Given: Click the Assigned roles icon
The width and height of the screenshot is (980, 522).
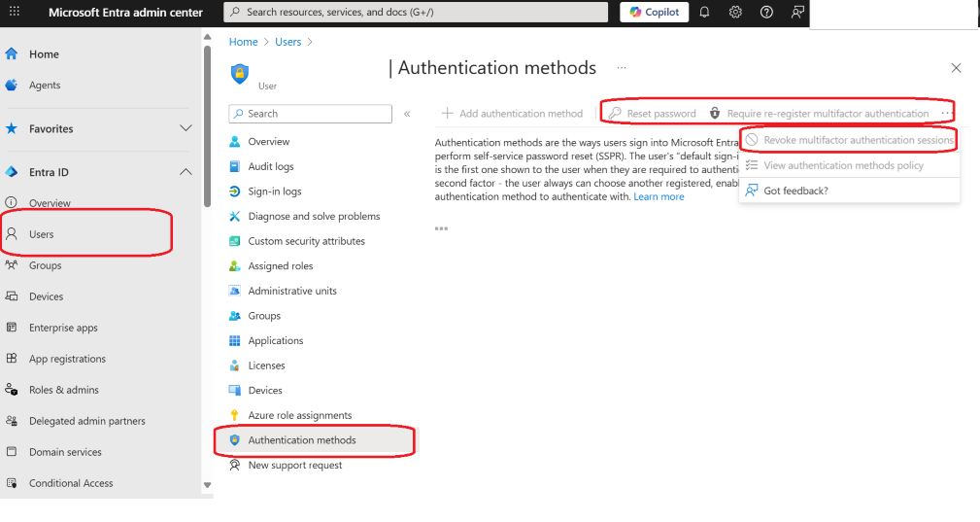Looking at the screenshot, I should [235, 265].
